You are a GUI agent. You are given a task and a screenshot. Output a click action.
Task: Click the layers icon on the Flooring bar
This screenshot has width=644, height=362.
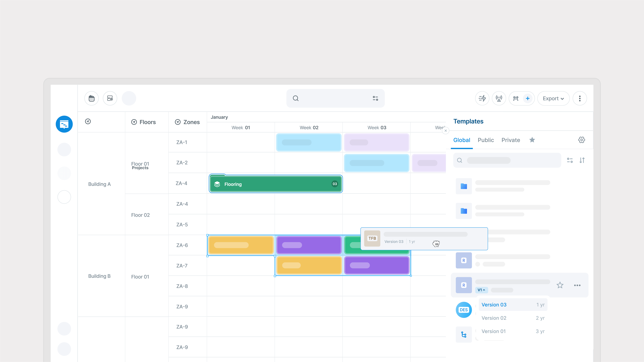(217, 184)
